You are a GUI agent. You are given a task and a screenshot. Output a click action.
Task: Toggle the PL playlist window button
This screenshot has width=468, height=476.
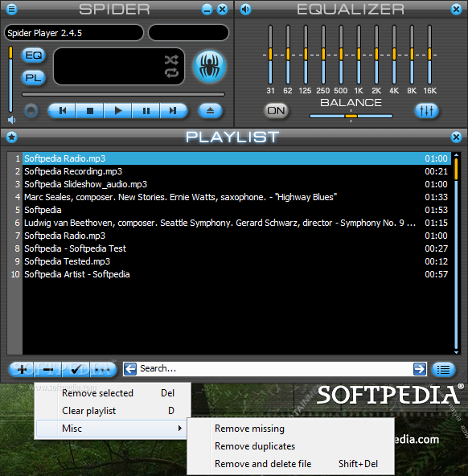click(34, 78)
